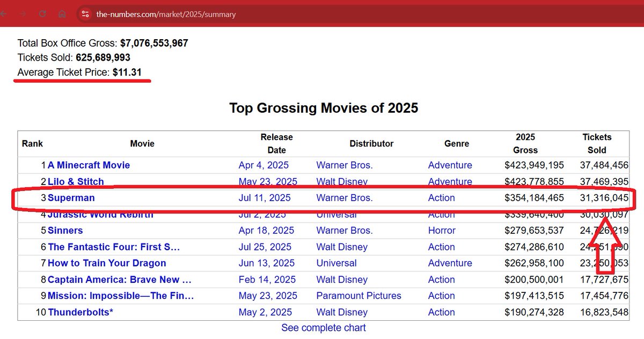Viewport: 644px width, 339px height.
Task: Click Warner Bros. distributor in Sinners row
Action: [345, 231]
